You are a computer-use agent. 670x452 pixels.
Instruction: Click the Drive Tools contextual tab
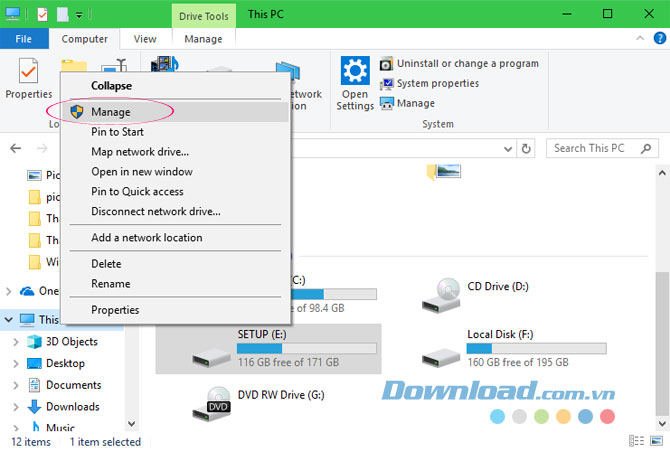tap(203, 16)
